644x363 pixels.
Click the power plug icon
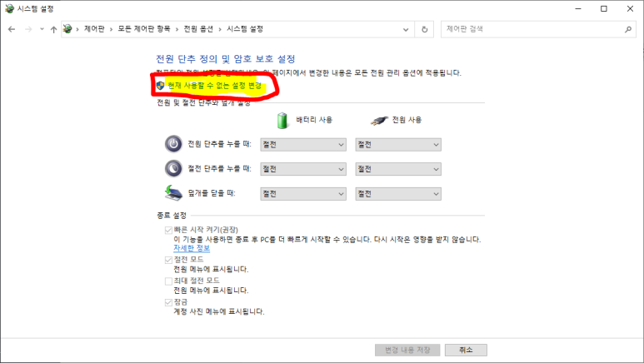379,121
